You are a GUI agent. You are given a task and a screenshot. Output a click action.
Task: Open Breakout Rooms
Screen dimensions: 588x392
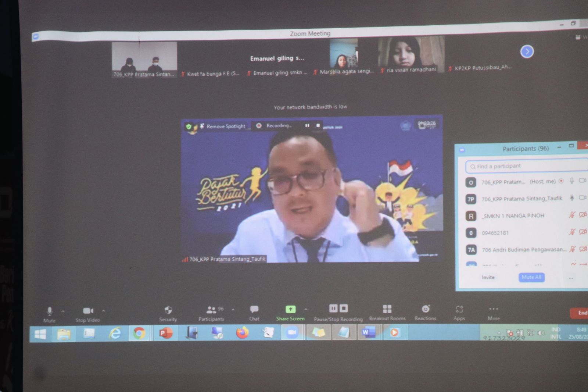point(387,309)
